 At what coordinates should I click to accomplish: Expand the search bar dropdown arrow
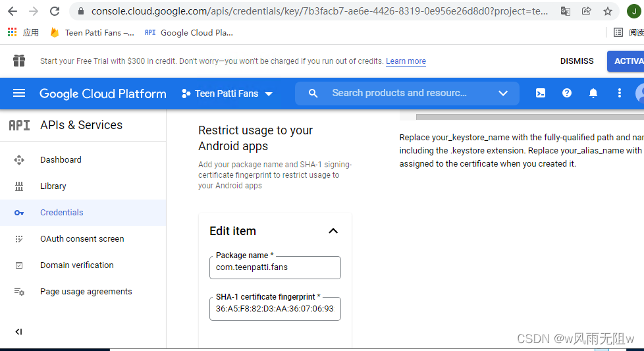(503, 94)
